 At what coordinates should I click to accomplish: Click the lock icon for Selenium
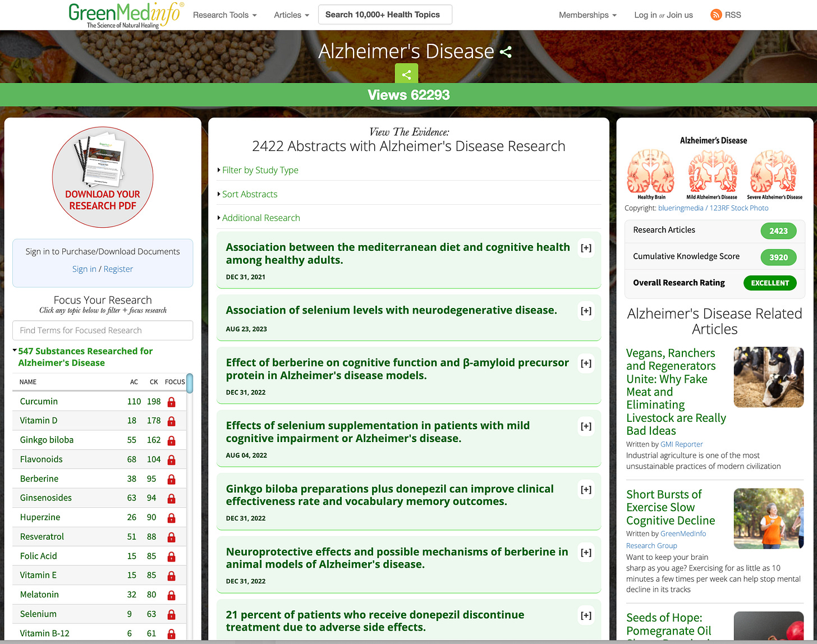(x=172, y=614)
